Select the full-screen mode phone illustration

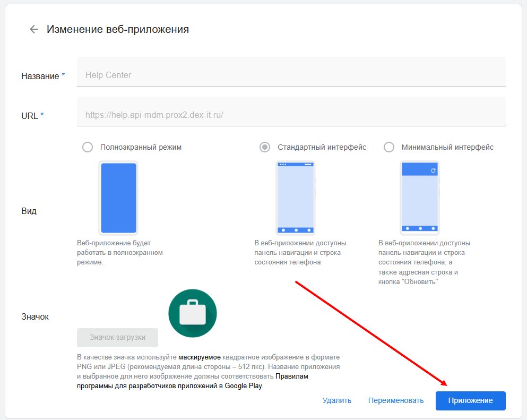pyautogui.click(x=118, y=198)
